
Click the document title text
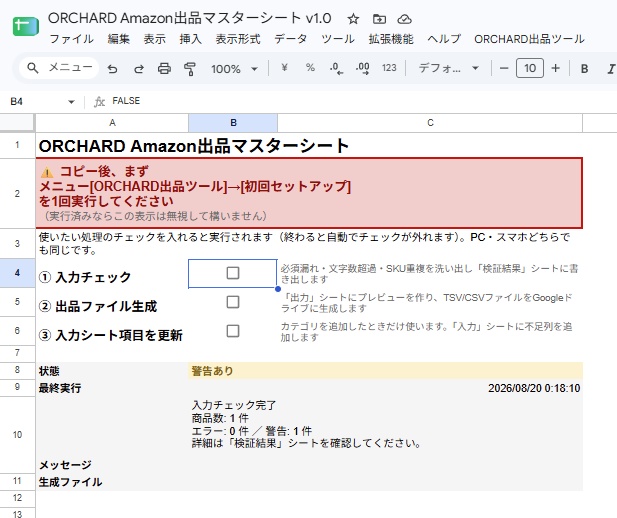click(x=190, y=18)
